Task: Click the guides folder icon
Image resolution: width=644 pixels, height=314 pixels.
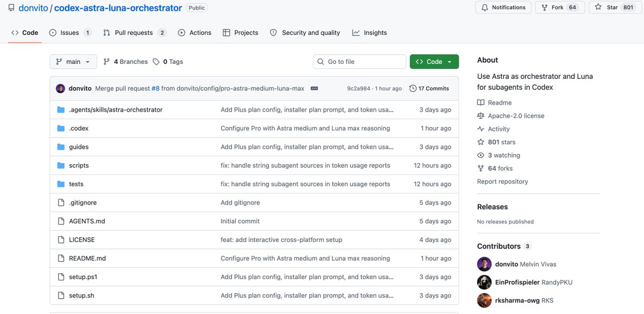Action: (x=61, y=147)
